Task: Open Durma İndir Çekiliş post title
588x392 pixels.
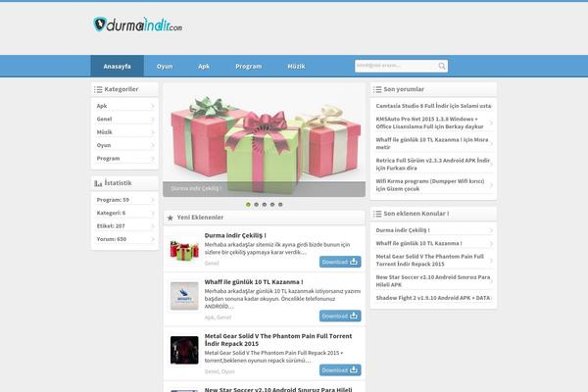Action: (235, 235)
